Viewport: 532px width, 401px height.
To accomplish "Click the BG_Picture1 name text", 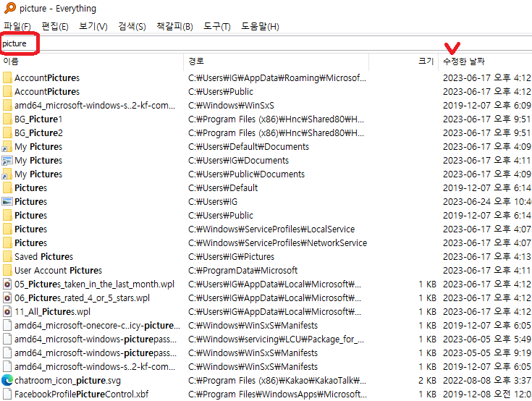I will pos(38,119).
